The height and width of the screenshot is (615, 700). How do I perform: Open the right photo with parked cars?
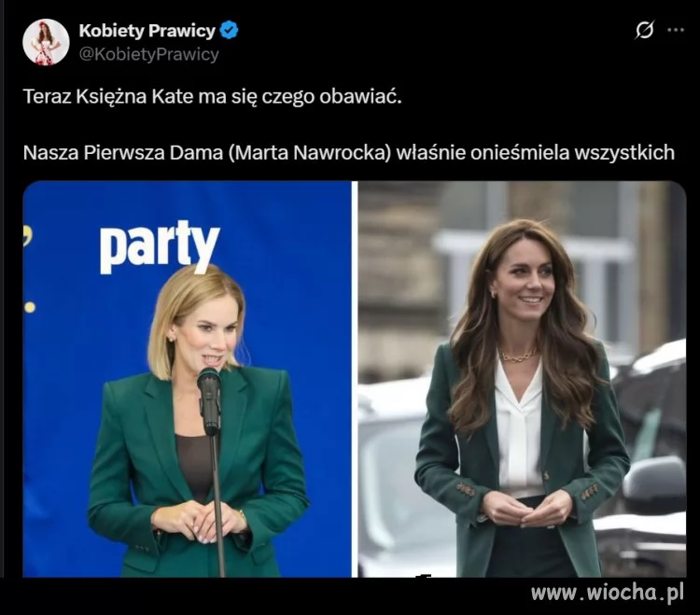(522, 379)
